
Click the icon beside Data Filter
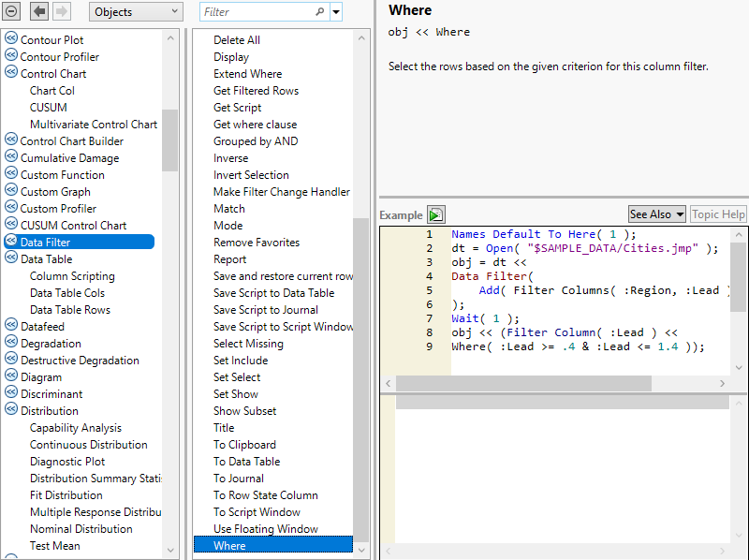pos(11,241)
